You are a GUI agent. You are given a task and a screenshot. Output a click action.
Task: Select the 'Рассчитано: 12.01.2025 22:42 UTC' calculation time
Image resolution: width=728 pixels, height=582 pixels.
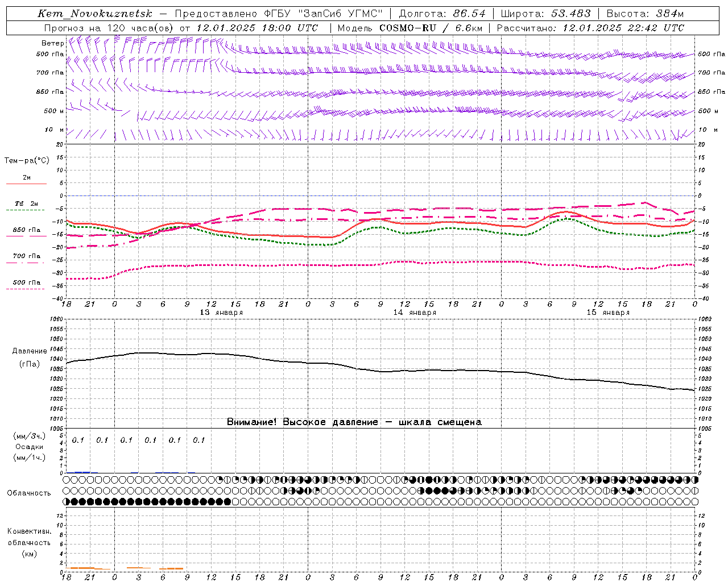[x=590, y=28]
